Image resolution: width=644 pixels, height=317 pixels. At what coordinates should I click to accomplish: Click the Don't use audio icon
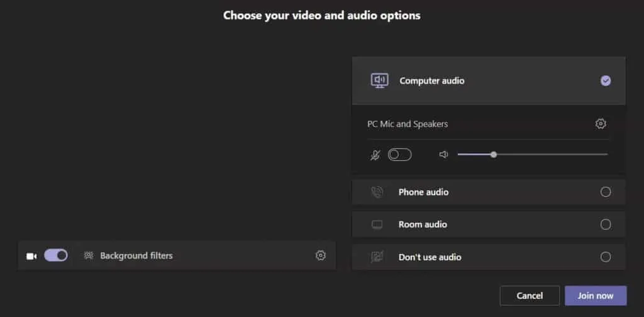[377, 257]
